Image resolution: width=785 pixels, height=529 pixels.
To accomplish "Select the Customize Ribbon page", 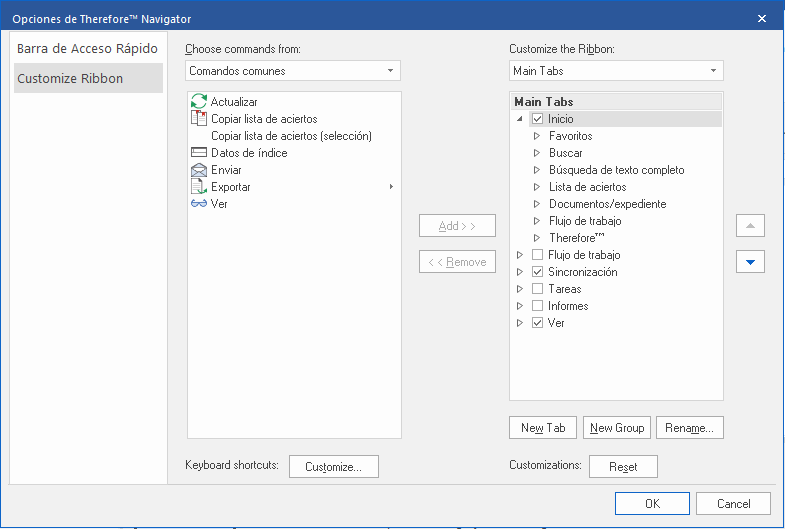I will point(88,78).
